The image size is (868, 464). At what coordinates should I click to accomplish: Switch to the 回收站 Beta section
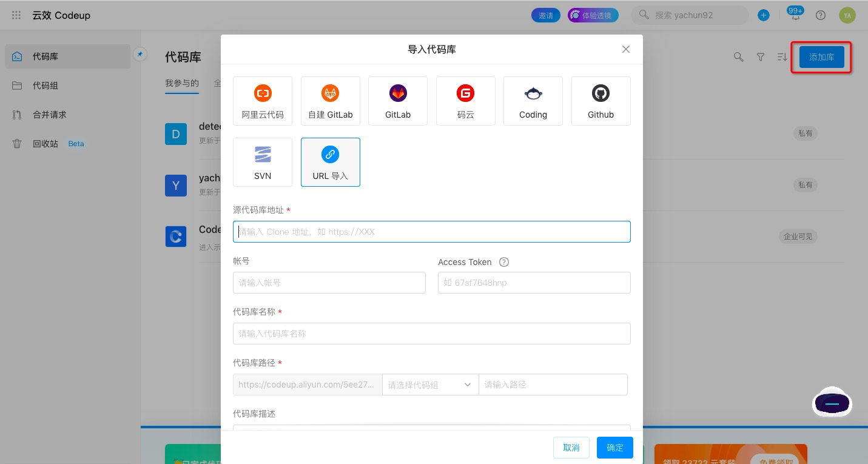[x=52, y=144]
